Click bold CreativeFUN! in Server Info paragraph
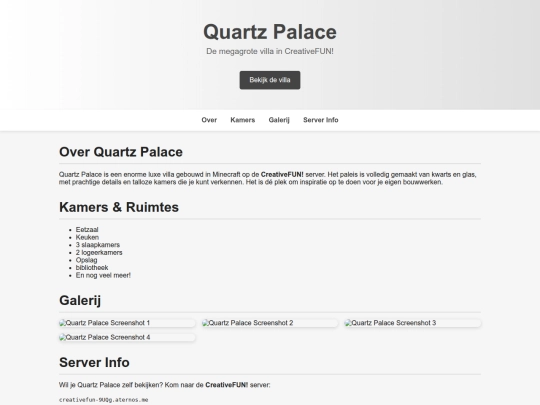The height and width of the screenshot is (405, 540). tap(227, 385)
